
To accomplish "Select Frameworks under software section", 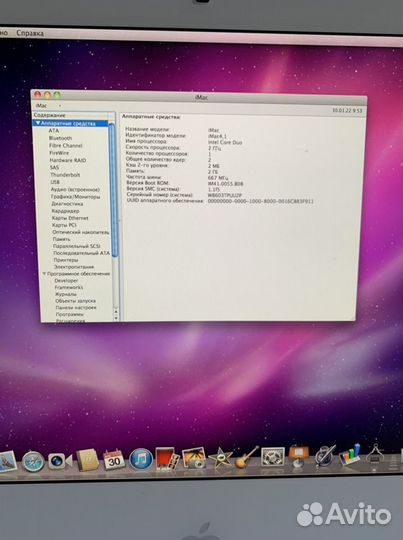I will pyautogui.click(x=69, y=287).
